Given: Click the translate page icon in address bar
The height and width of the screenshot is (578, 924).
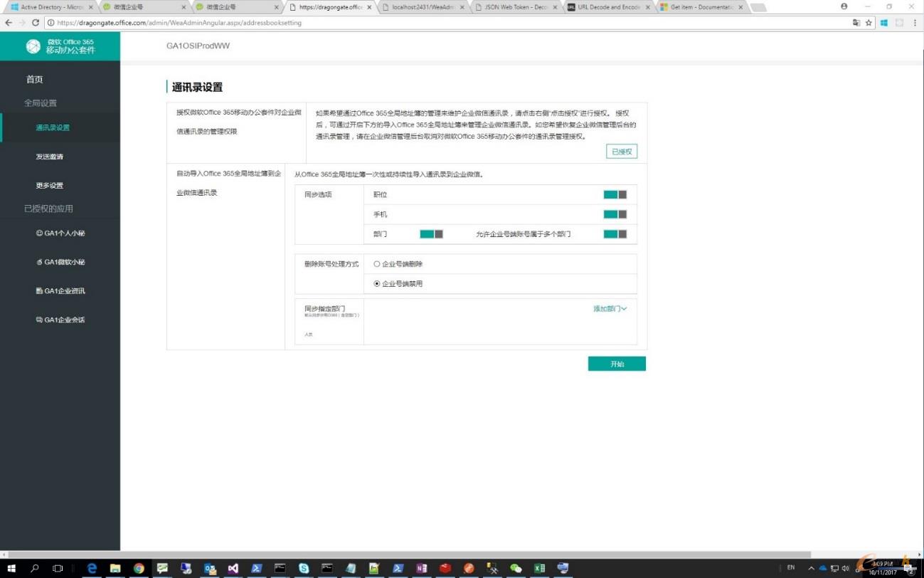Looking at the screenshot, I should (856, 23).
